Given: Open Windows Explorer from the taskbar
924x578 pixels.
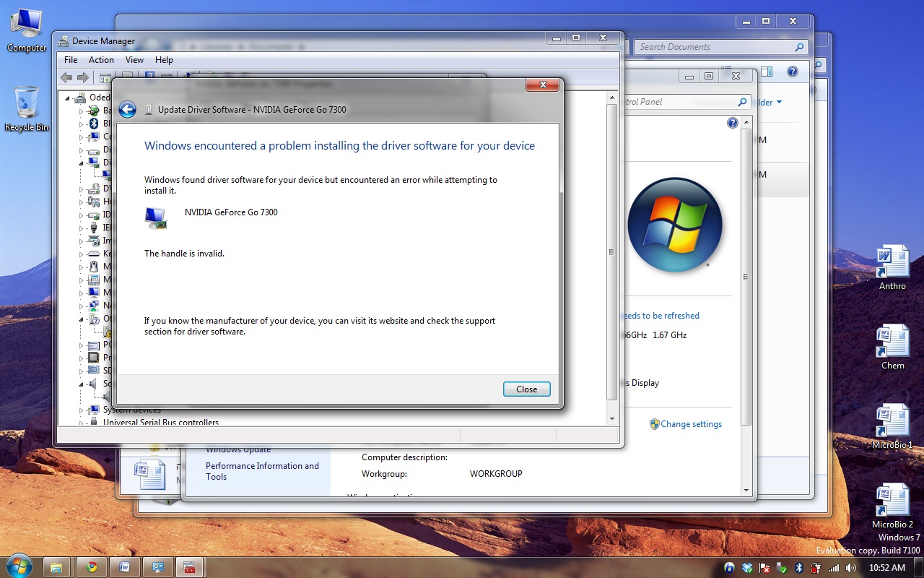Looking at the screenshot, I should (x=57, y=566).
